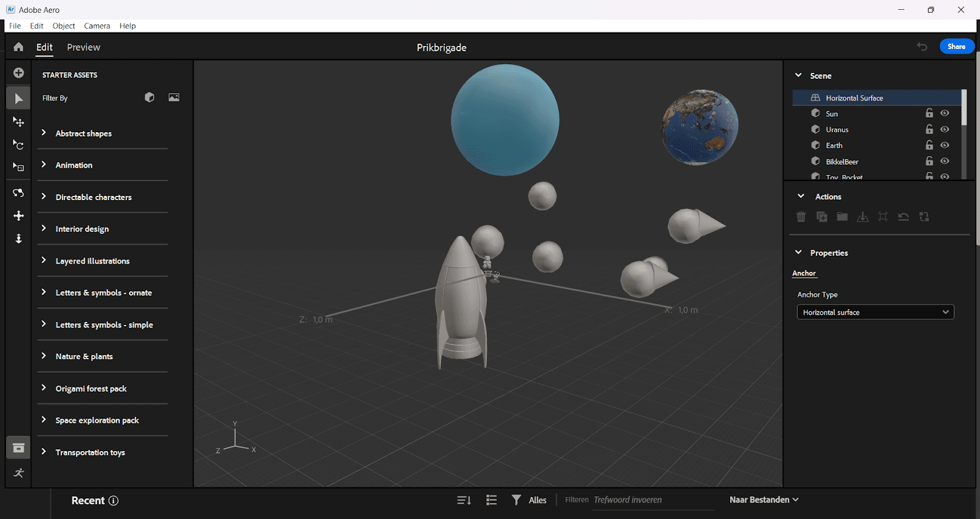Switch to the Preview tab
This screenshot has height=519, width=980.
click(x=83, y=47)
